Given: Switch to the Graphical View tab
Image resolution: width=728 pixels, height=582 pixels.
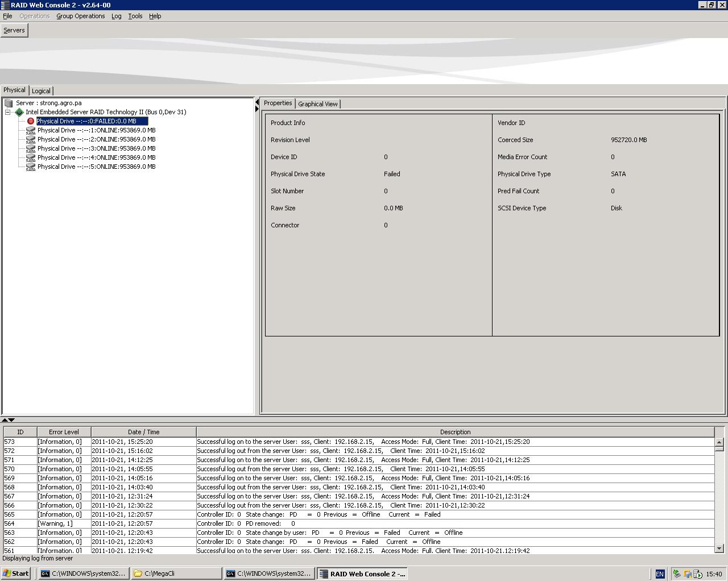Looking at the screenshot, I should coord(317,104).
